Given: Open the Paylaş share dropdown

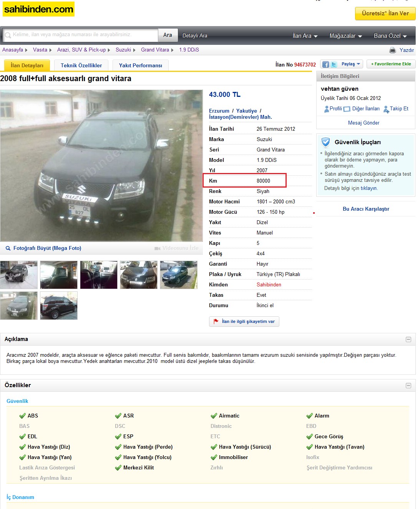Looking at the screenshot, I should (350, 64).
